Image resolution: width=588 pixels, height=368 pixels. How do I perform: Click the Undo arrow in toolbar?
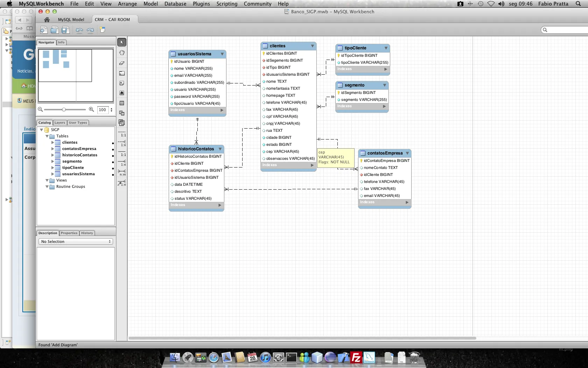pyautogui.click(x=79, y=30)
